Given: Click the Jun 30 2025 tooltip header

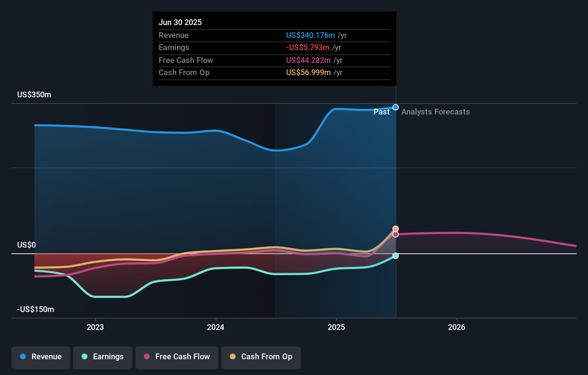Looking at the screenshot, I should click(x=180, y=22).
